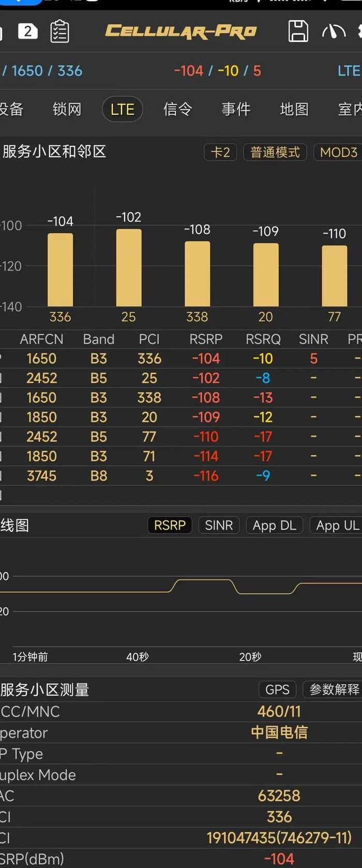Tap the RSRP column header
Screen dimensions: 362x868
pyautogui.click(x=206, y=339)
